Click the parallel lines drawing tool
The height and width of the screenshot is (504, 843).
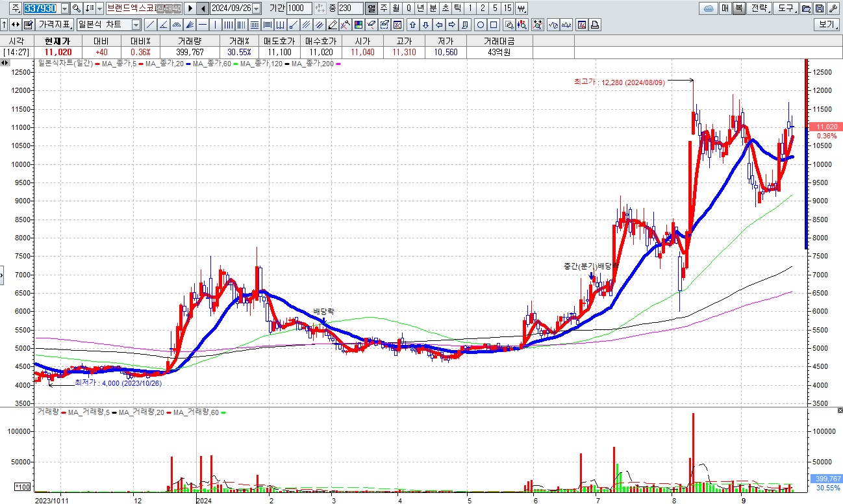pyautogui.click(x=305, y=25)
